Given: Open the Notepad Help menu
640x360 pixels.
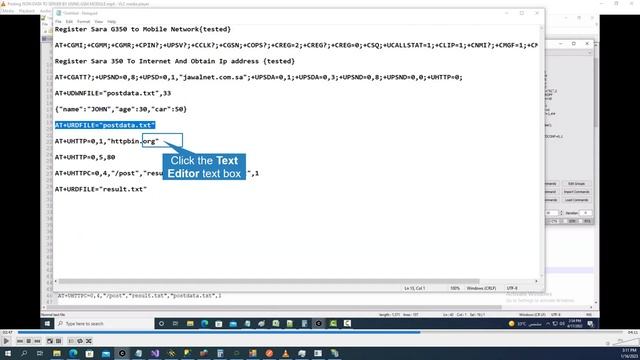Looking at the screenshot, I should click(111, 21).
